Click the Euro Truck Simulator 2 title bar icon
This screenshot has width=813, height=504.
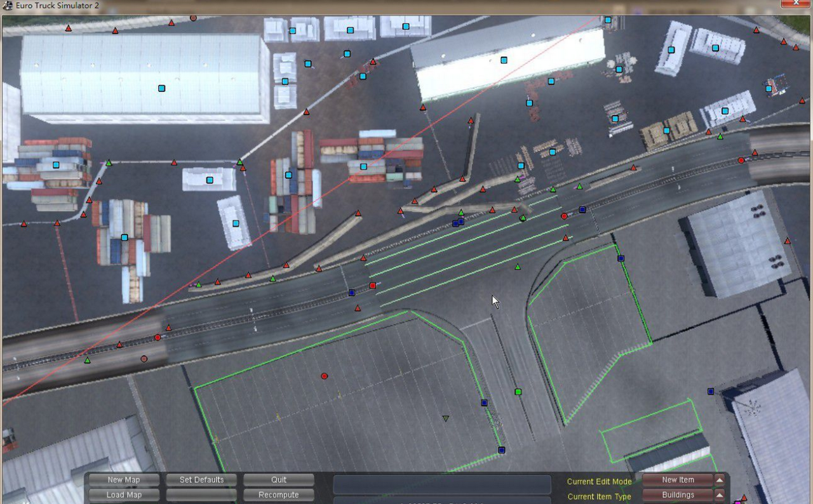click(x=8, y=5)
